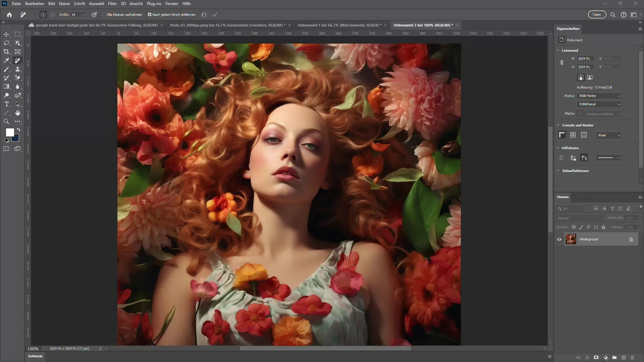Toggle add-to-selection plus mode
The image size is (644, 362).
(x=43, y=15)
